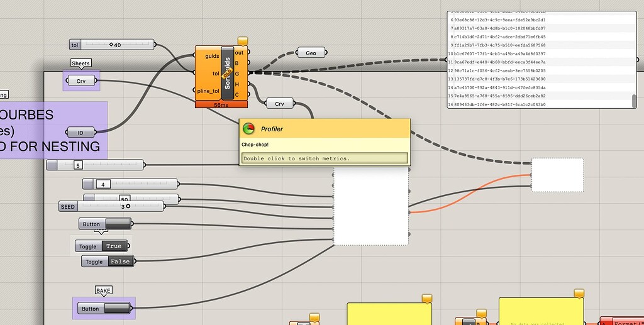The width and height of the screenshot is (644, 325).
Task: Select the ID parameter node
Action: (81, 133)
